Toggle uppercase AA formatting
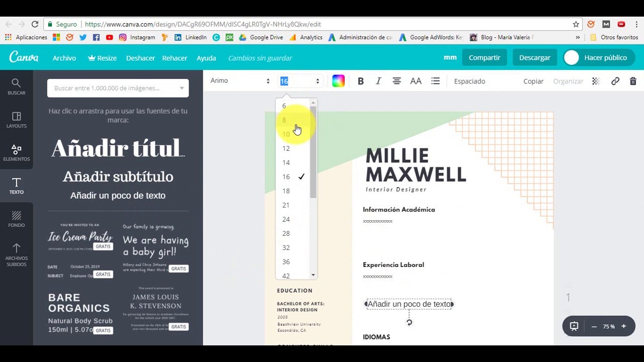 pos(416,81)
